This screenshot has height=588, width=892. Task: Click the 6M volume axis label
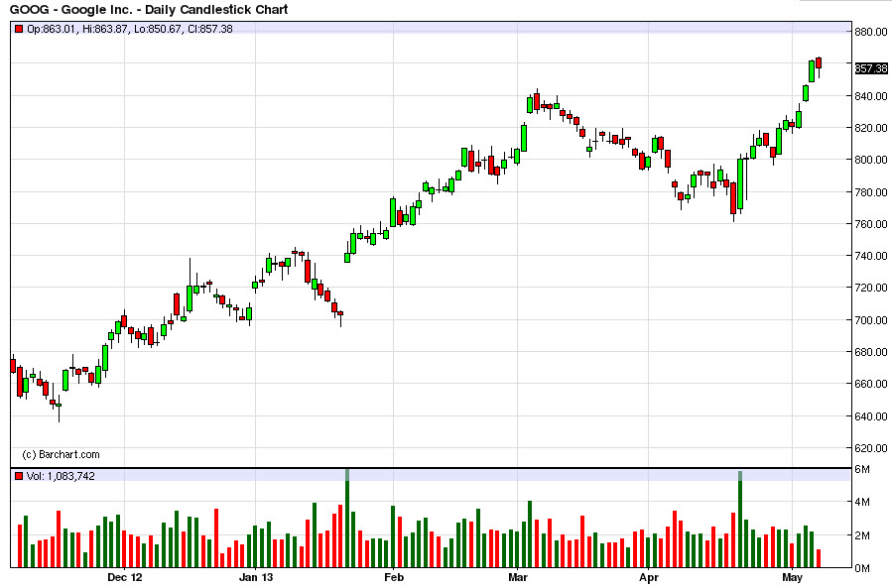coord(862,469)
